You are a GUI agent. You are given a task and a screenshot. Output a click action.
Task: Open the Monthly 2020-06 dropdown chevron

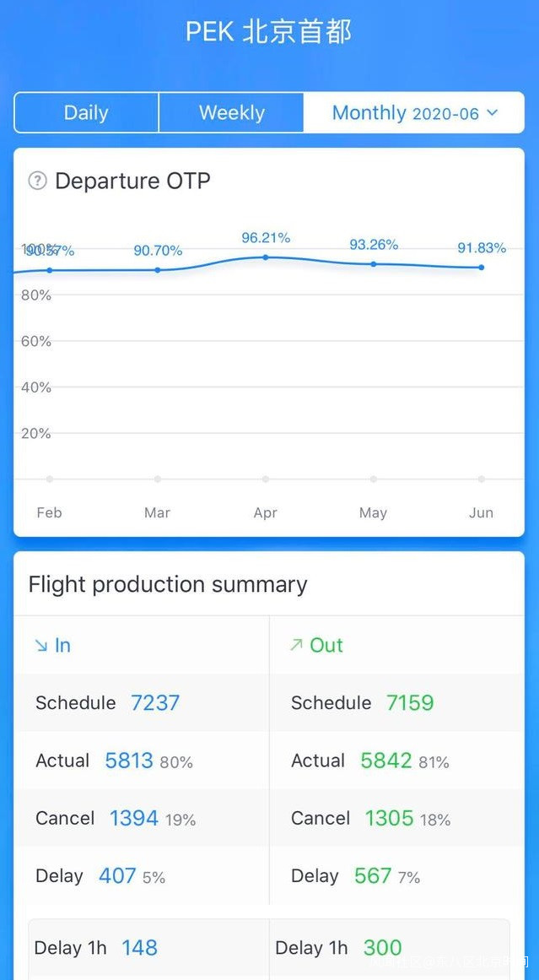click(x=493, y=112)
